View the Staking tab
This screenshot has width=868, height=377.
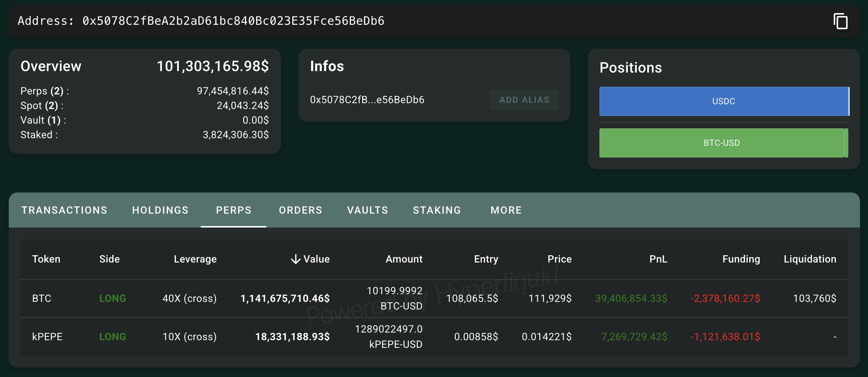[437, 210]
